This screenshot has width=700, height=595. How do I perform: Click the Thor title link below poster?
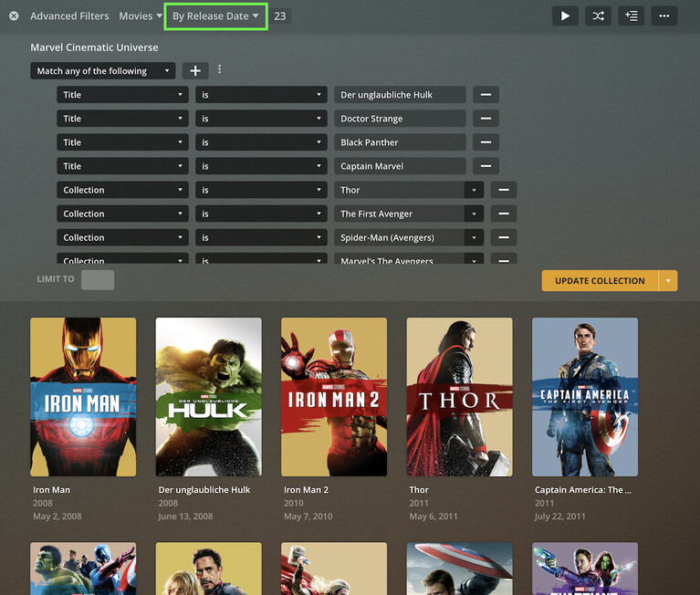tap(419, 490)
